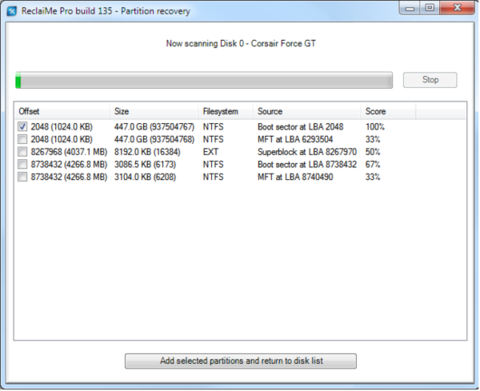
Task: Check the EXT superblock partition checkbox
Action: point(22,152)
